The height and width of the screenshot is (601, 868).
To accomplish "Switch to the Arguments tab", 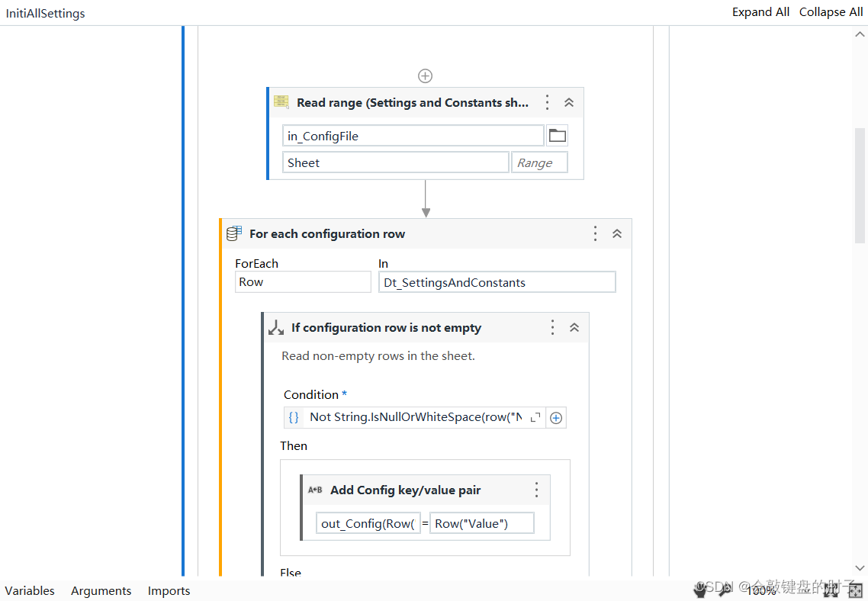I will coord(101,590).
